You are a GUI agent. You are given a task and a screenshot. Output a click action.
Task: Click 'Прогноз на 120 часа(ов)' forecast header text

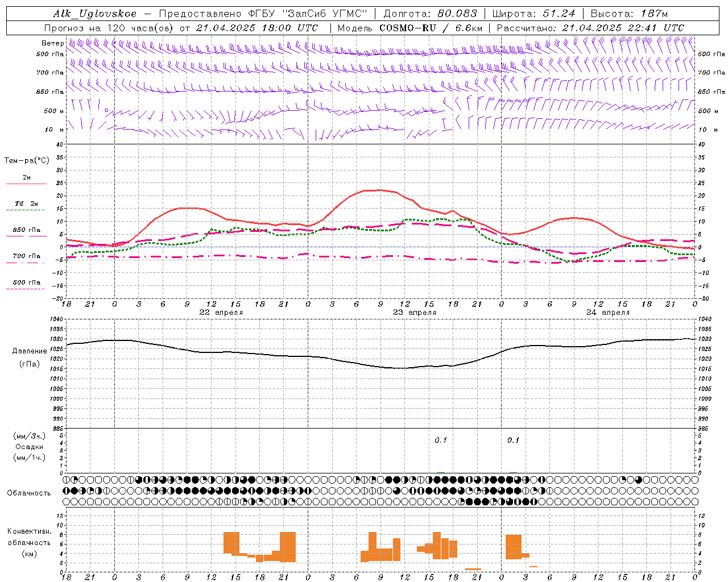(109, 28)
